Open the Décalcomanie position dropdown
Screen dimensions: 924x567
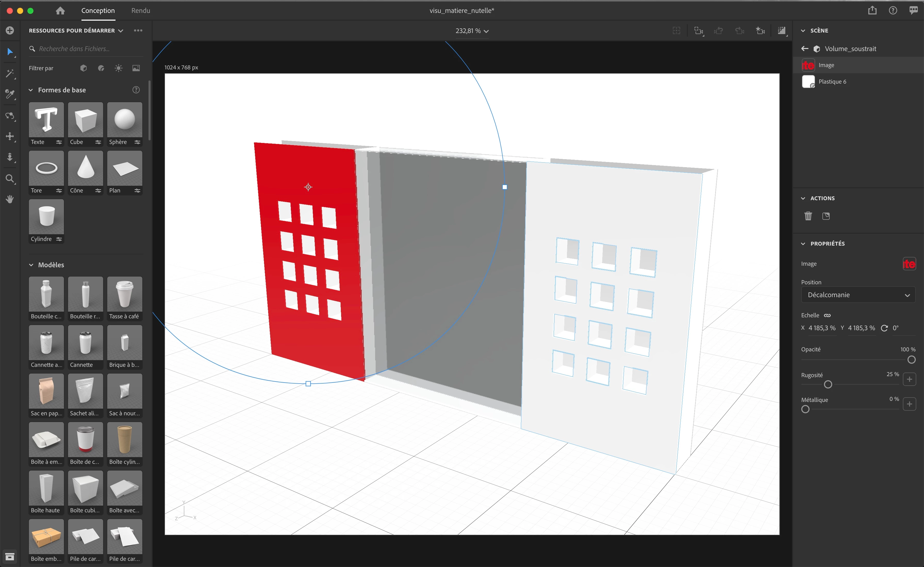point(858,295)
